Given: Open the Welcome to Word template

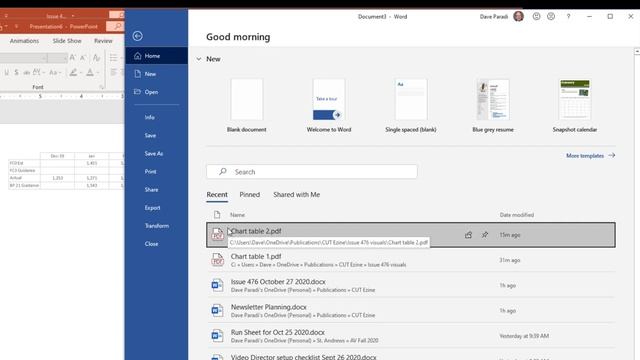Looking at the screenshot, I should 329,106.
